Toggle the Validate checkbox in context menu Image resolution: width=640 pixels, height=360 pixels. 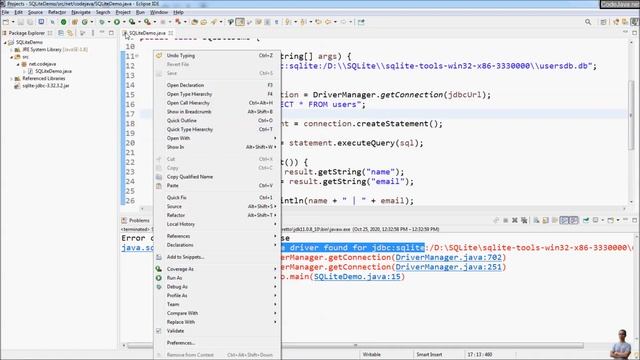pyautogui.click(x=159, y=331)
